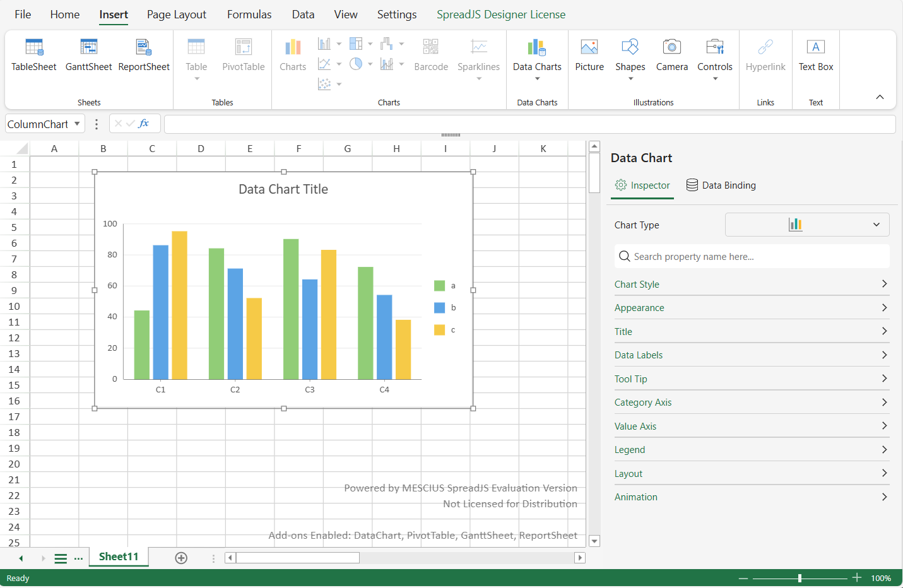Viewport: 903px width, 588px height.
Task: Open the Controls menu
Action: coord(715,59)
